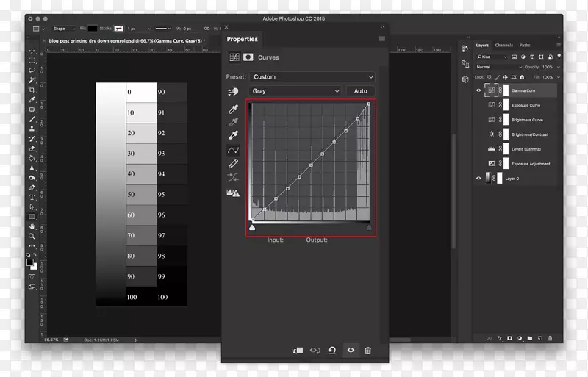Click the Stroke color swatch in options bar
This screenshot has height=377, width=588.
[x=119, y=29]
